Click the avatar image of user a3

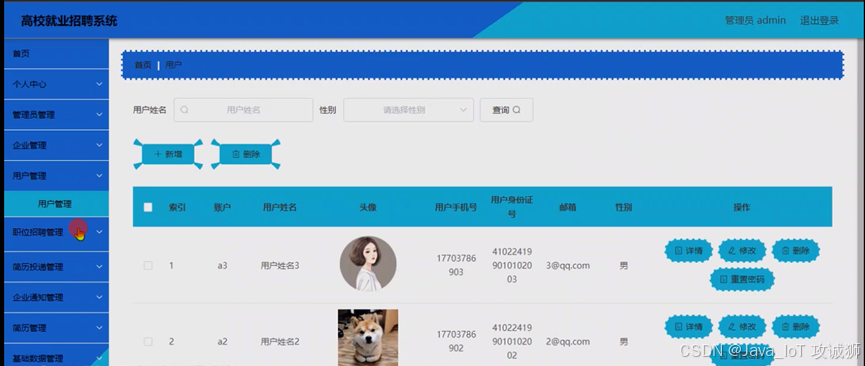[x=368, y=264]
